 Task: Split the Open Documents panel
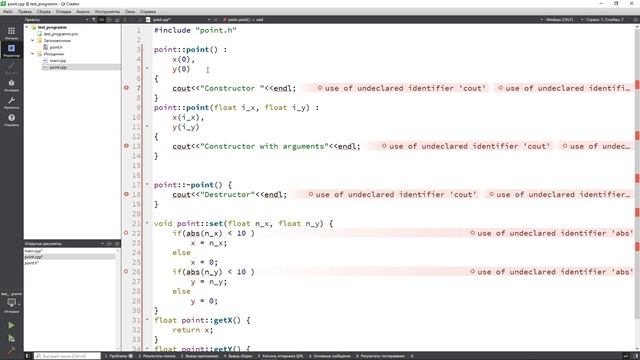[x=109, y=244]
